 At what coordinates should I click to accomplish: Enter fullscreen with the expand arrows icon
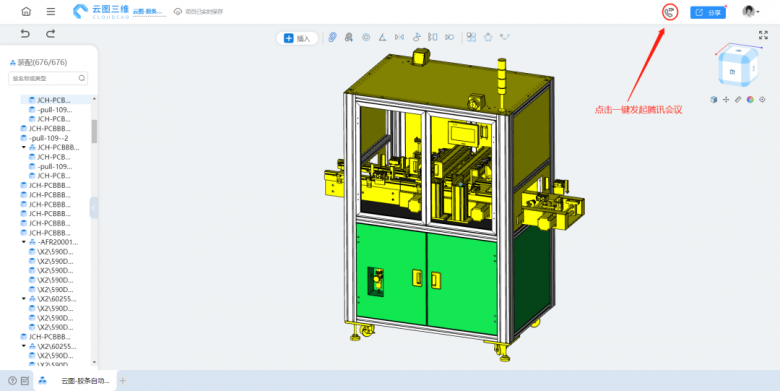coord(763,35)
